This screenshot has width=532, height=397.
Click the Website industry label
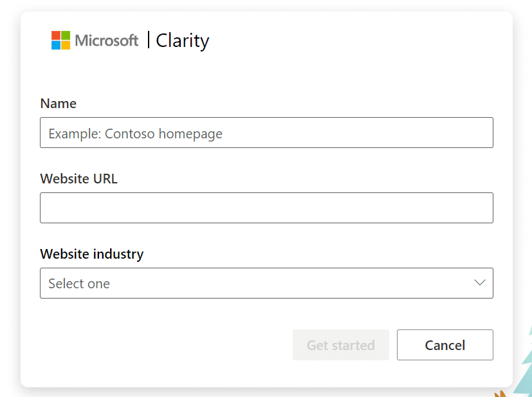click(x=92, y=254)
